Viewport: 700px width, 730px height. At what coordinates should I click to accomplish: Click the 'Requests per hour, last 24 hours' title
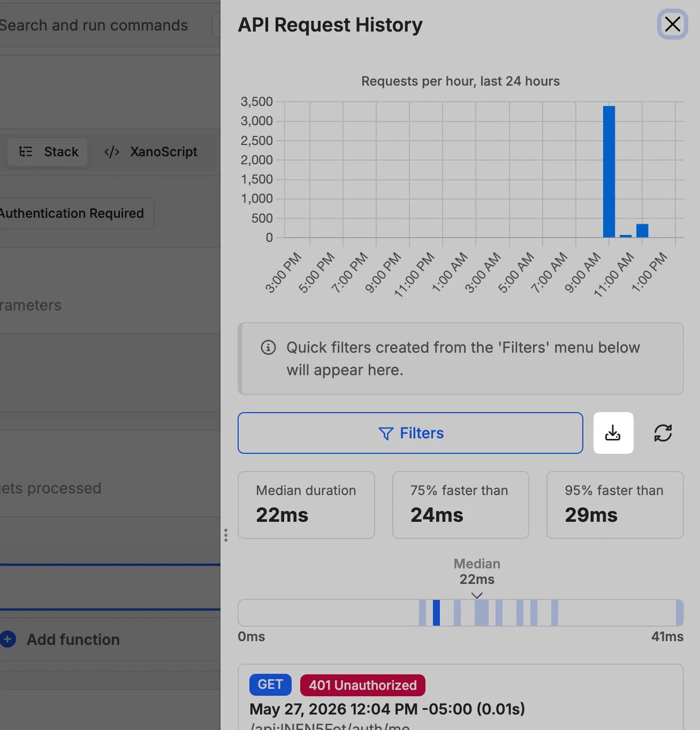(x=460, y=81)
